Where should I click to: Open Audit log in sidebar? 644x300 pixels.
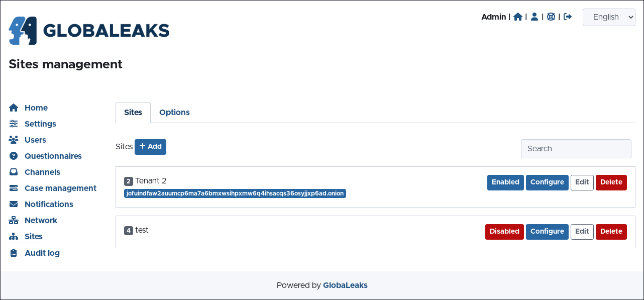click(x=42, y=253)
